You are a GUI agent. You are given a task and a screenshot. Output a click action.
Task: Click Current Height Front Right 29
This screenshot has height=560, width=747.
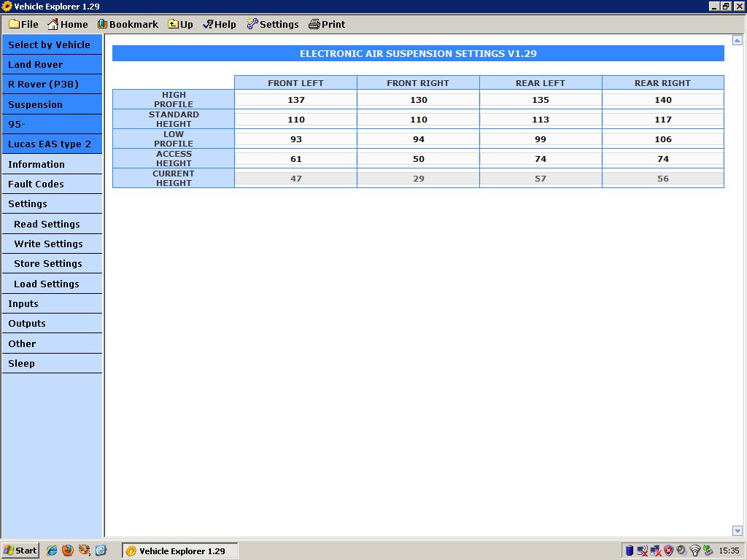pos(418,179)
